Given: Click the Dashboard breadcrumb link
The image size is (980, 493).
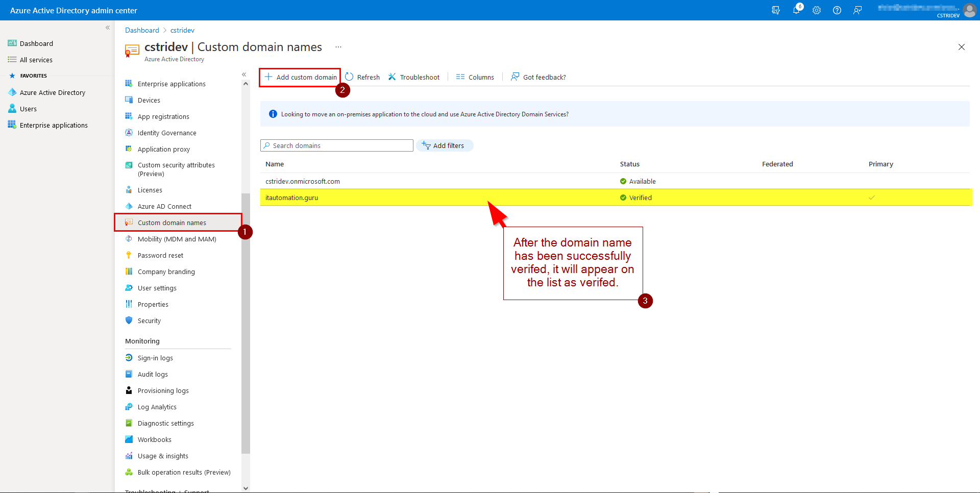Looking at the screenshot, I should [142, 30].
